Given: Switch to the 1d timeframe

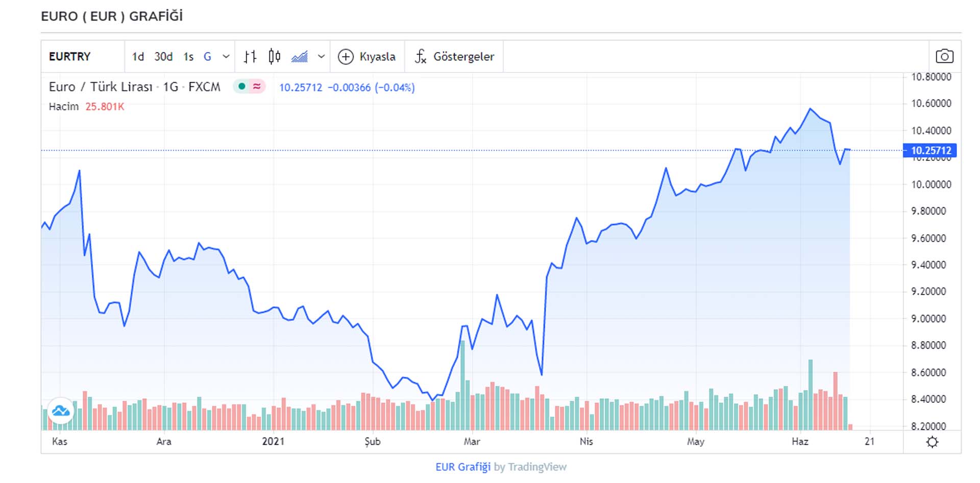Looking at the screenshot, I should [x=138, y=57].
